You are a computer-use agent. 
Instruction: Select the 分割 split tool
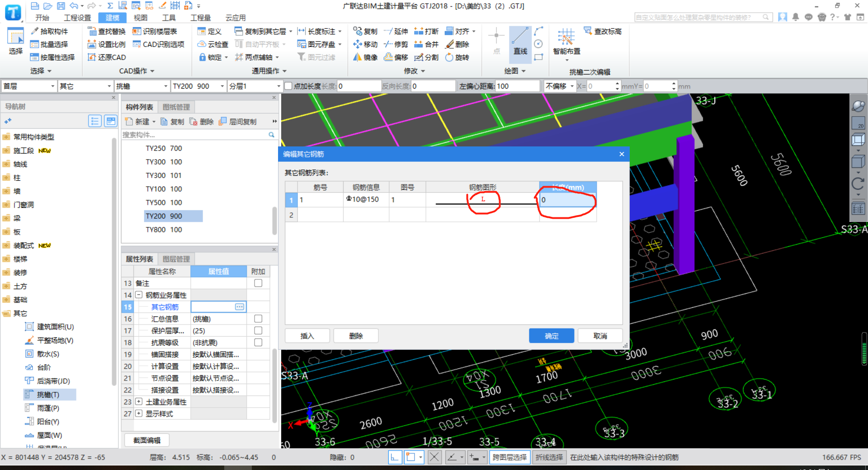click(x=426, y=57)
